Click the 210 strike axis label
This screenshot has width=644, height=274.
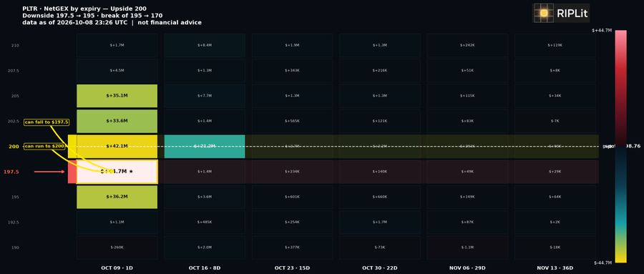click(15, 46)
